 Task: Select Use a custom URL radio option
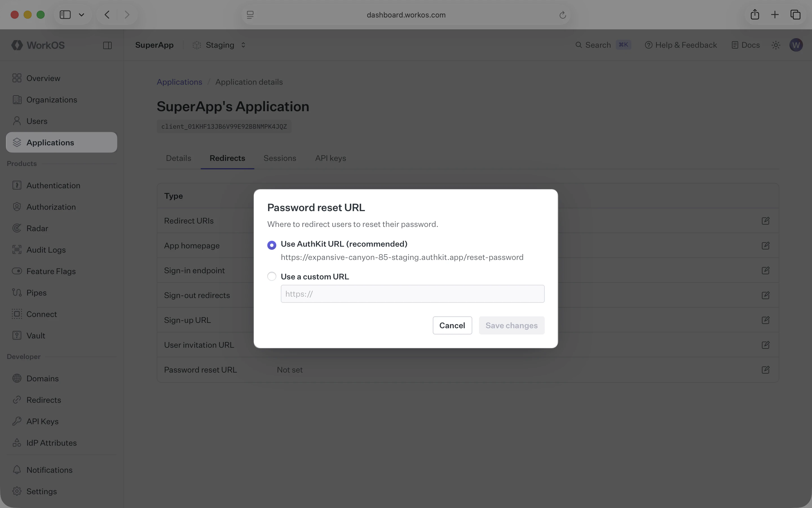272,277
